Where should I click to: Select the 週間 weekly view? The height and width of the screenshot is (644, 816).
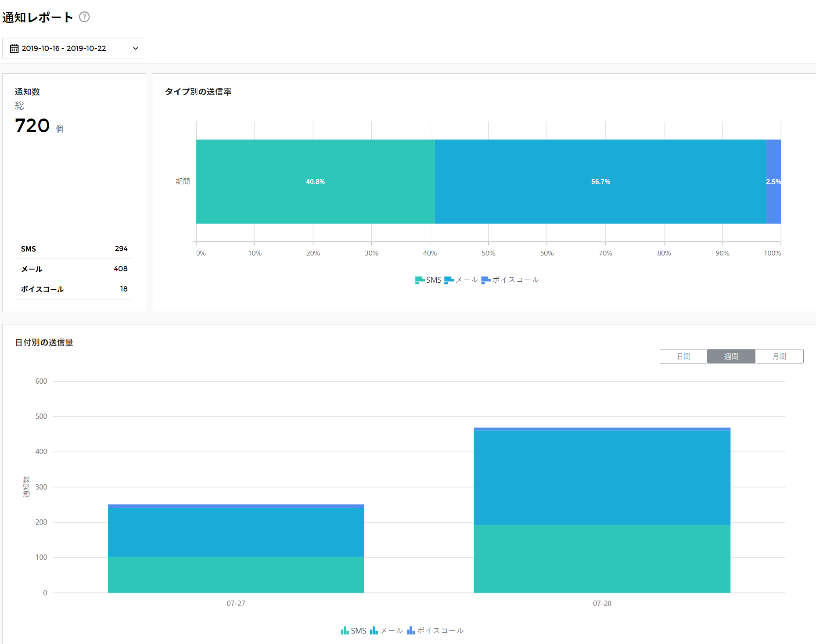[731, 356]
